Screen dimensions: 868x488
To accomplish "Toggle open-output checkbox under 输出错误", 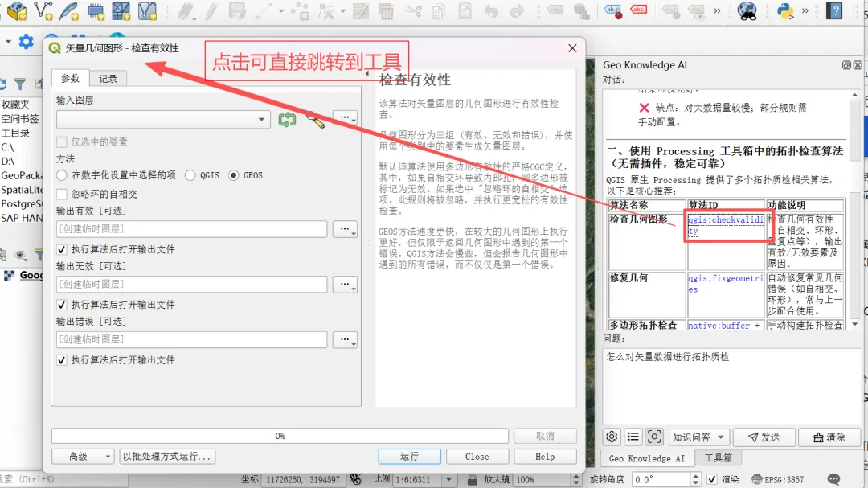I will pos(61,360).
